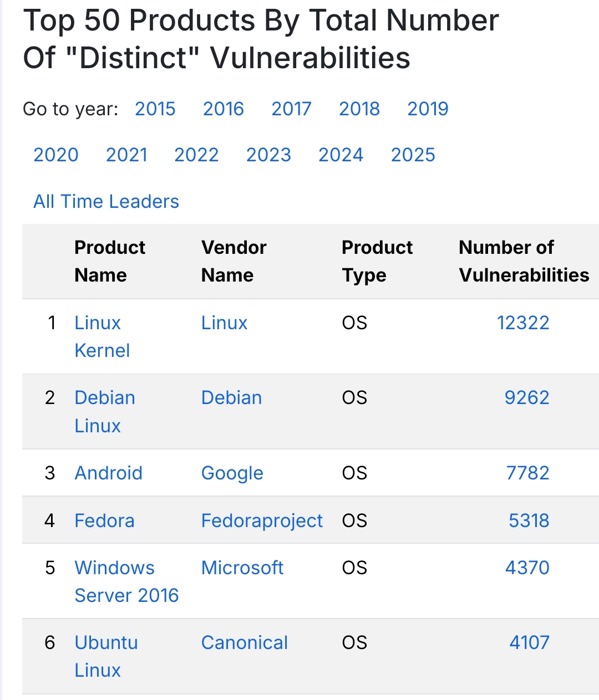Click the OS type cell in Android row
The width and height of the screenshot is (599, 700).
[354, 473]
